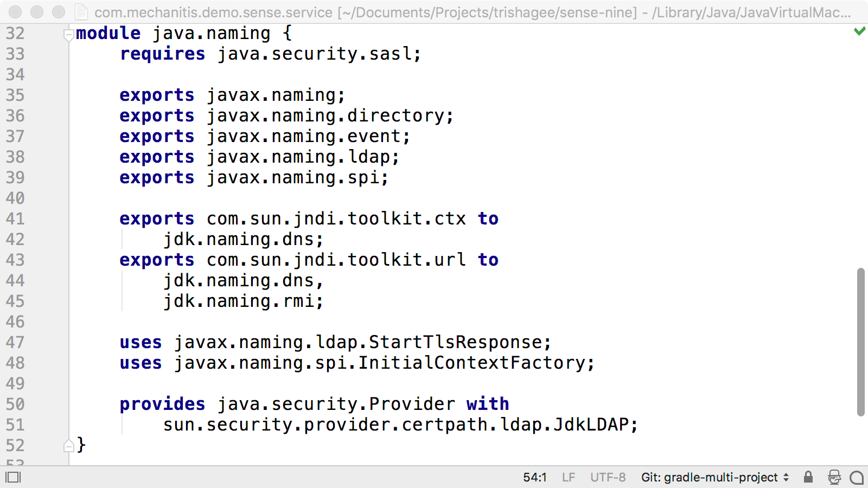Click the notifications bubble in status bar
Viewport: 868px width, 488px height.
tap(856, 477)
